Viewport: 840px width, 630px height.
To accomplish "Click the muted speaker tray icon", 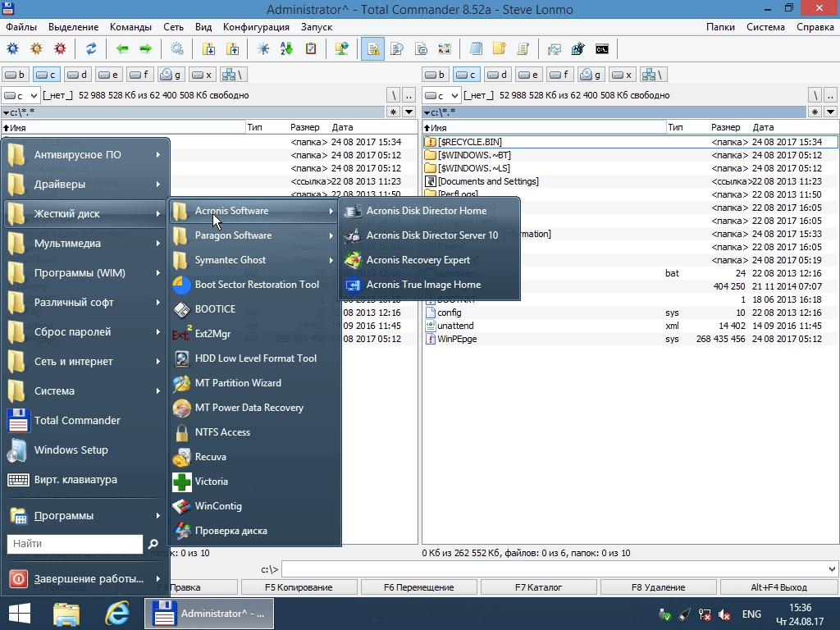I will point(724,614).
